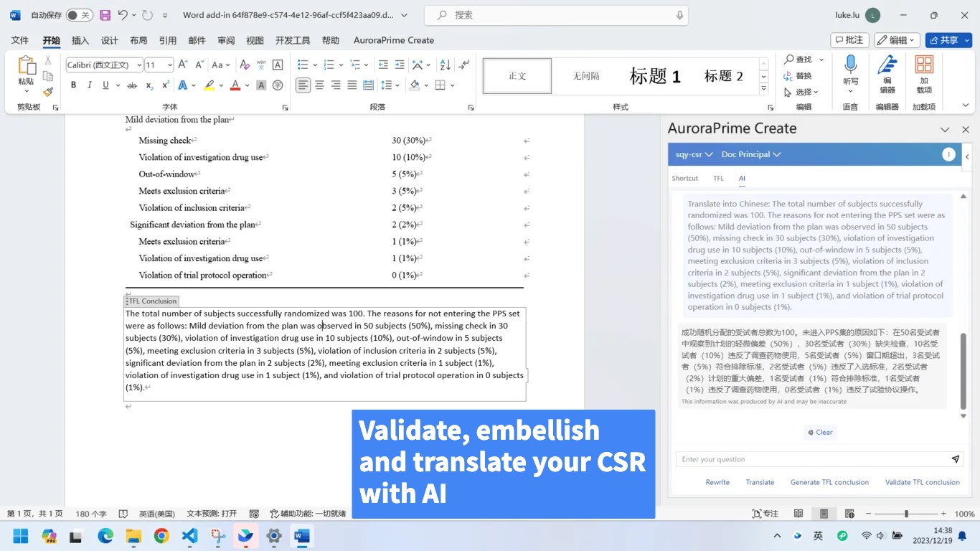Open the Windows Start menu

[21, 536]
